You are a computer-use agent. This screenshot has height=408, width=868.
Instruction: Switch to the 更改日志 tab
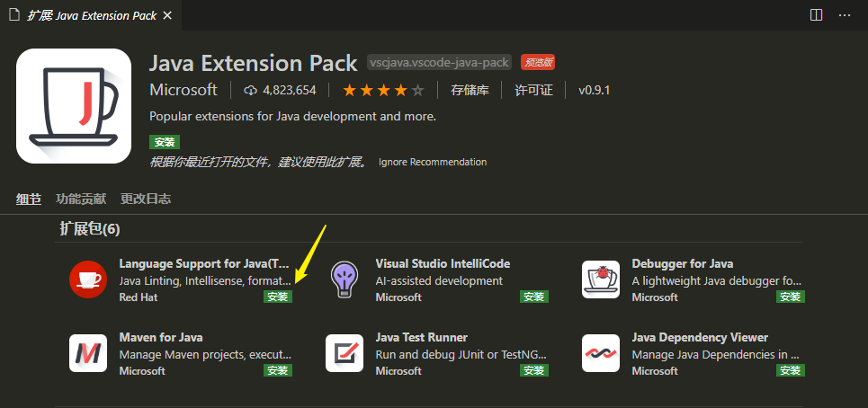[146, 199]
